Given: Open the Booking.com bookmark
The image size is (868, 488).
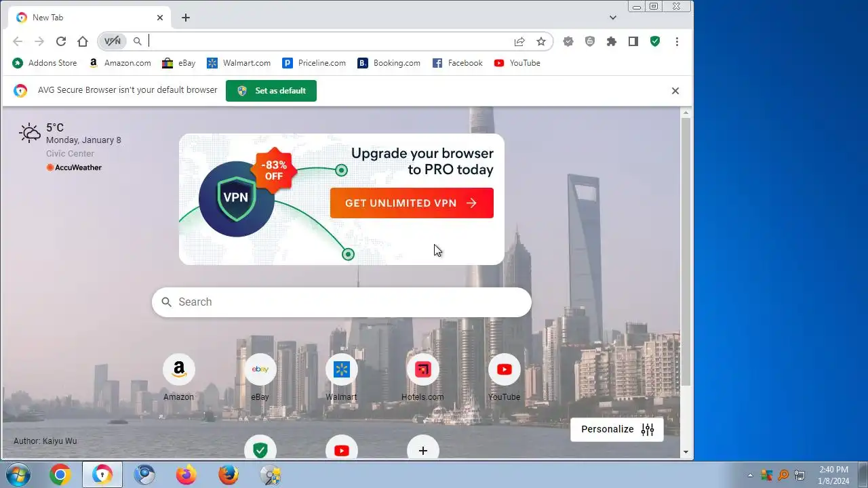Looking at the screenshot, I should pyautogui.click(x=389, y=63).
